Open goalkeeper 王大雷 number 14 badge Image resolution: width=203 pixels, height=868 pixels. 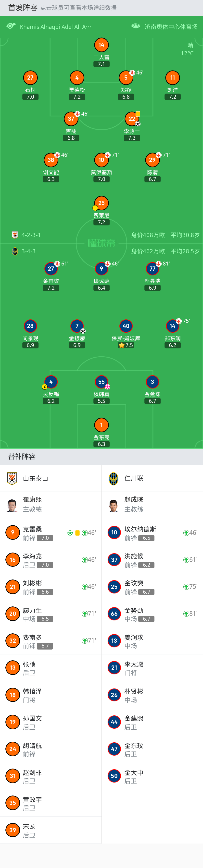pyautogui.click(x=101, y=45)
